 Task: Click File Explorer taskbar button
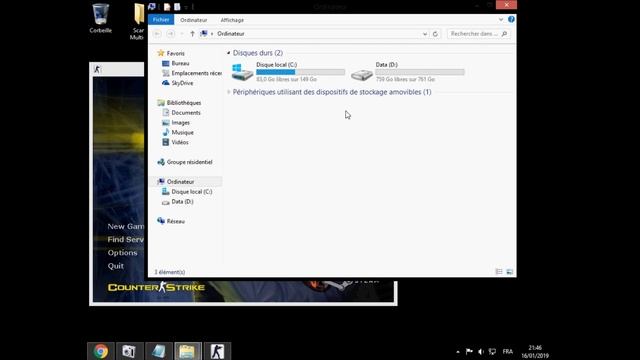coord(188,351)
